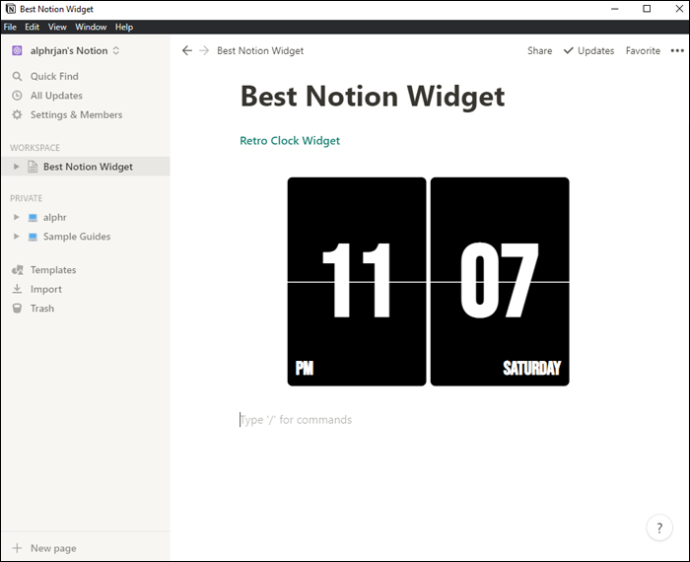
Task: Open the alphrjan's Notion workspace switcher
Action: coord(66,51)
